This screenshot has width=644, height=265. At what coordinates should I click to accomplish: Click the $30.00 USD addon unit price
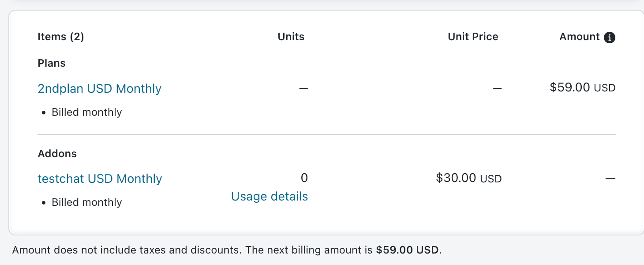click(468, 178)
